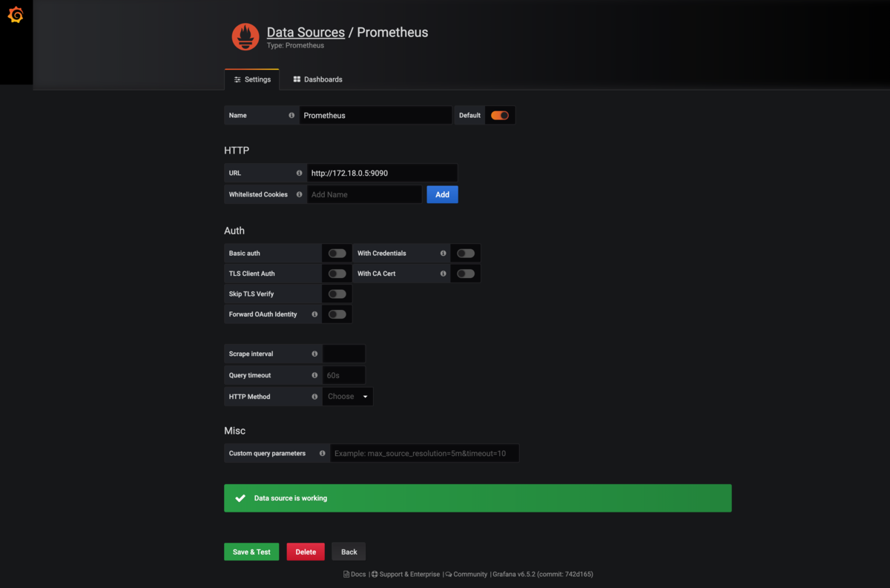890x588 pixels.
Task: Toggle the Default data source switch
Action: click(500, 116)
